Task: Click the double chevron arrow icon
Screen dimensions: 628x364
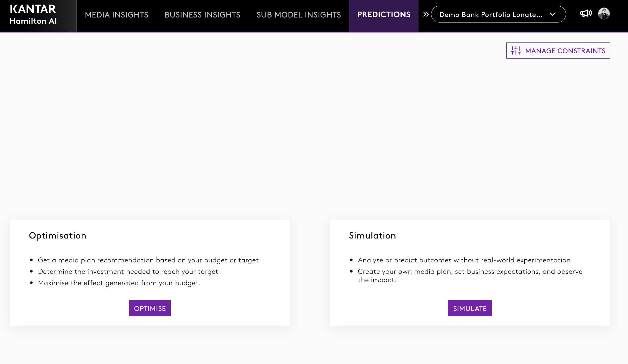Action: tap(426, 14)
